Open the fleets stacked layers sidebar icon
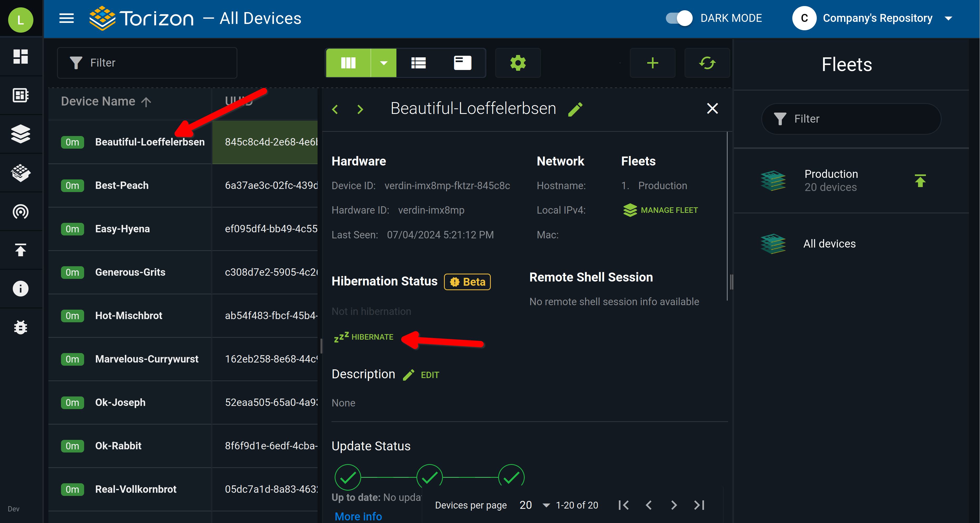Viewport: 980px width, 523px height. pyautogui.click(x=21, y=134)
